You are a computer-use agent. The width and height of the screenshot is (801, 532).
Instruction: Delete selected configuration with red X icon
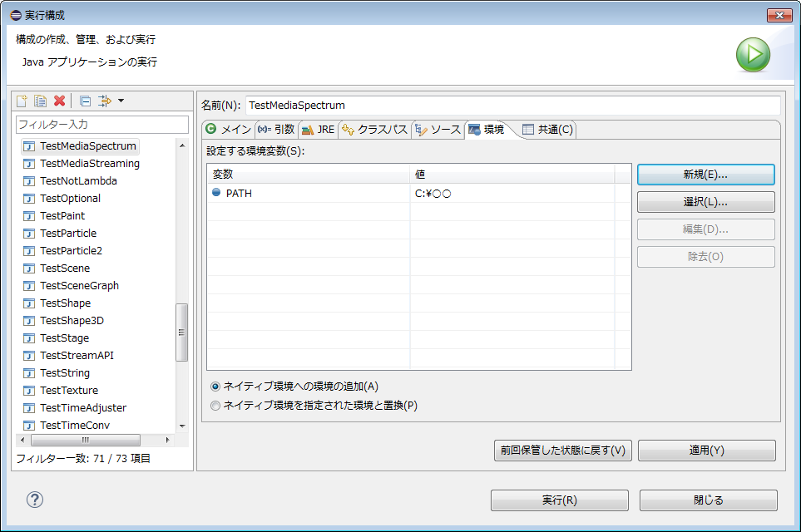tap(60, 101)
